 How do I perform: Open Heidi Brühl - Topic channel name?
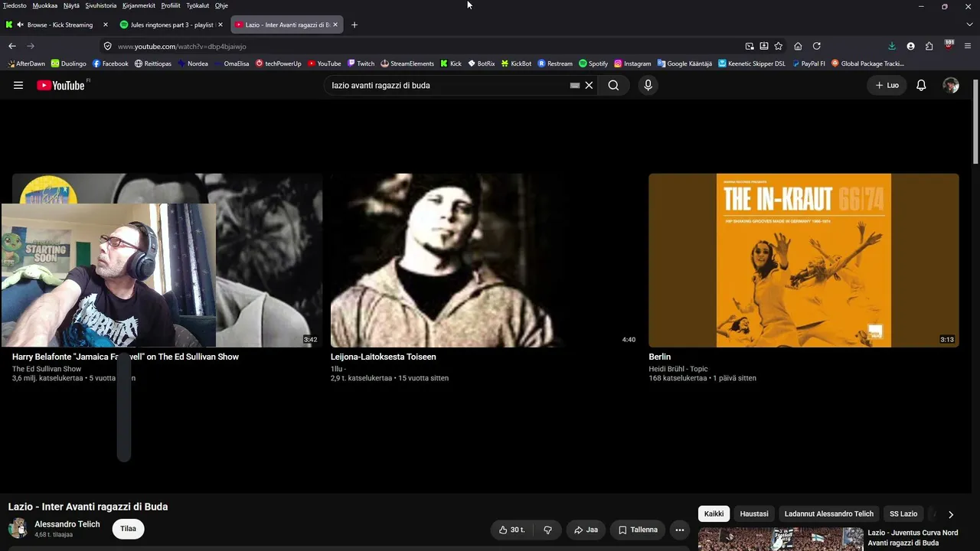coord(678,369)
